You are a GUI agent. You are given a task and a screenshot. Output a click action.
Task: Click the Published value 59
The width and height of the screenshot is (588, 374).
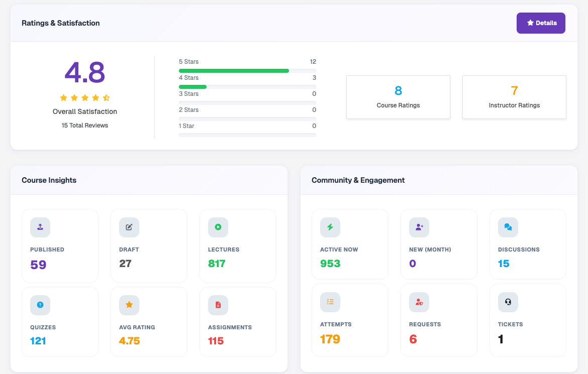tap(38, 265)
